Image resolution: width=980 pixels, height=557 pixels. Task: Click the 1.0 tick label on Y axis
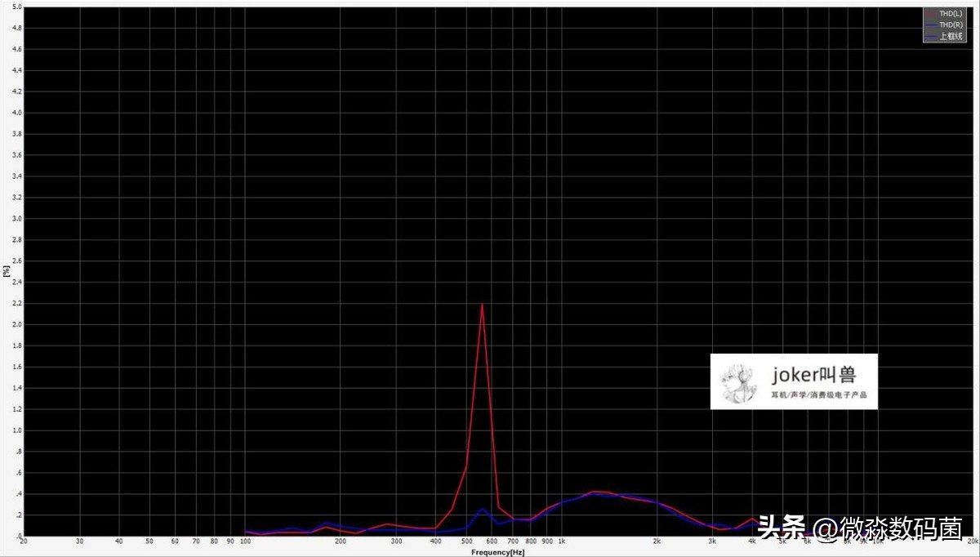(x=17, y=430)
